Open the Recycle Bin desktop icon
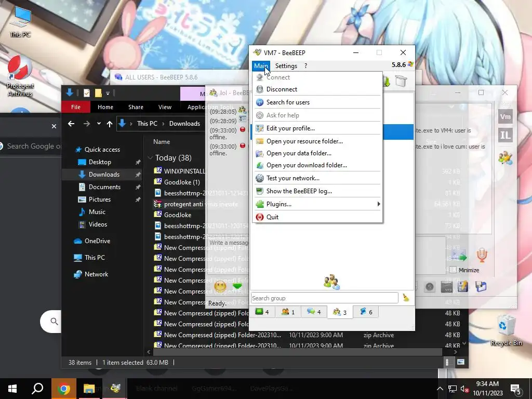 click(506, 330)
